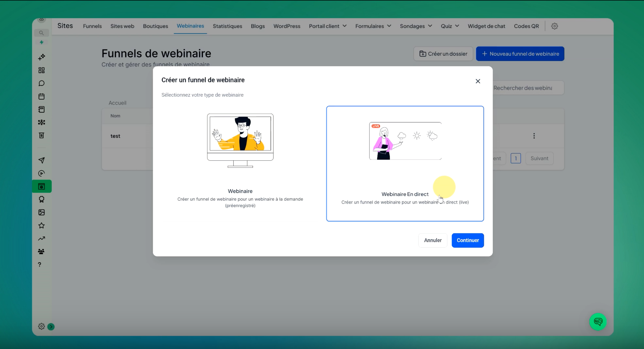Image resolution: width=644 pixels, height=349 pixels.
Task: Expand the Portail client dropdown
Action: point(327,26)
